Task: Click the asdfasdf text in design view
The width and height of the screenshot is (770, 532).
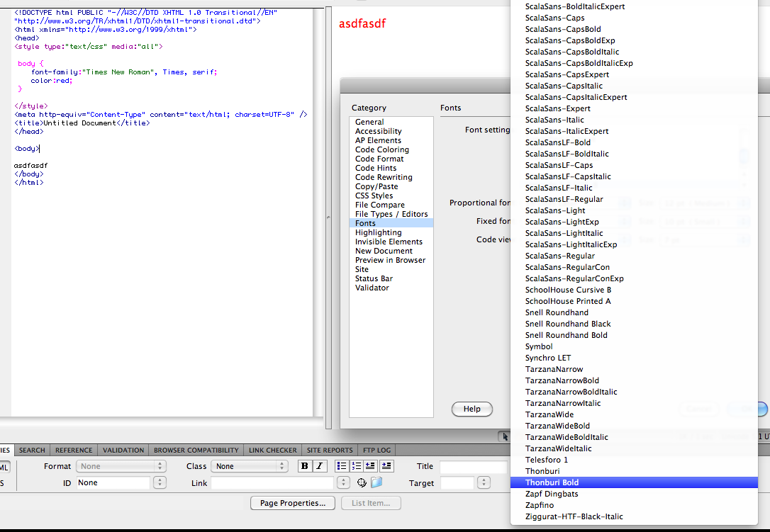Action: (x=362, y=23)
